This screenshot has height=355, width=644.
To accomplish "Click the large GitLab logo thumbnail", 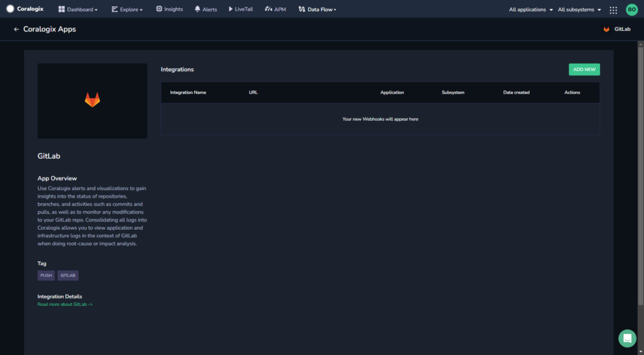I will point(92,101).
